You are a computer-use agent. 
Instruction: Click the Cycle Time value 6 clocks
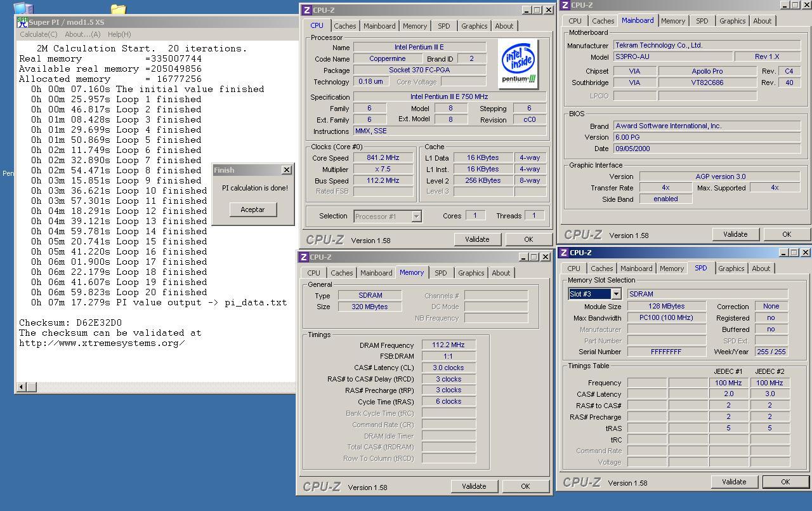(449, 402)
